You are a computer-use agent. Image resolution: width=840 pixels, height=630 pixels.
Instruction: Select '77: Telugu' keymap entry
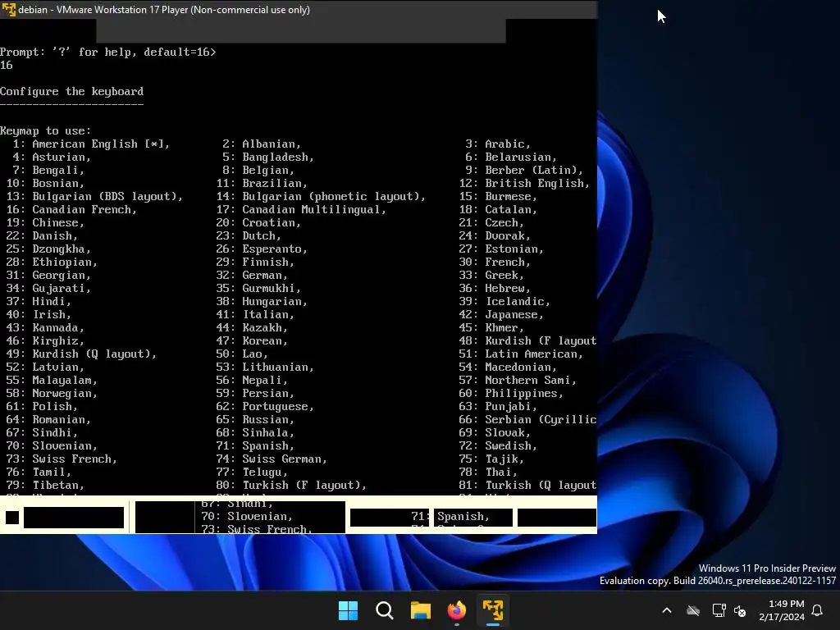pos(253,472)
